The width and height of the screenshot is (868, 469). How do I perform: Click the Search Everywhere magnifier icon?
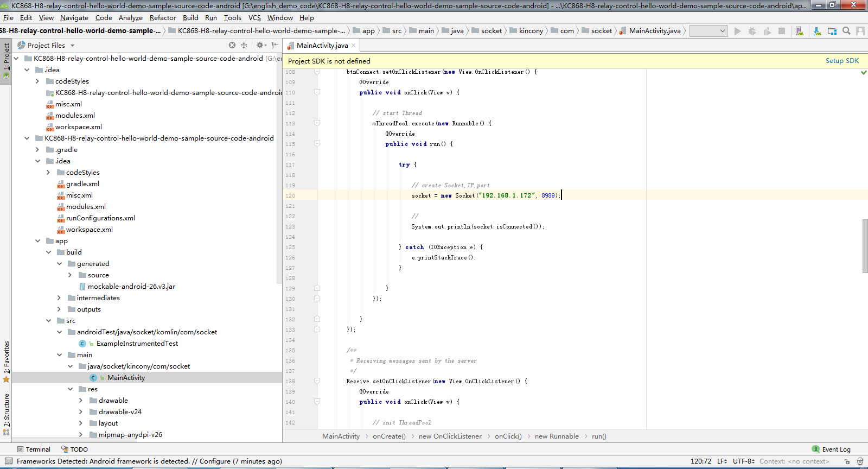846,31
